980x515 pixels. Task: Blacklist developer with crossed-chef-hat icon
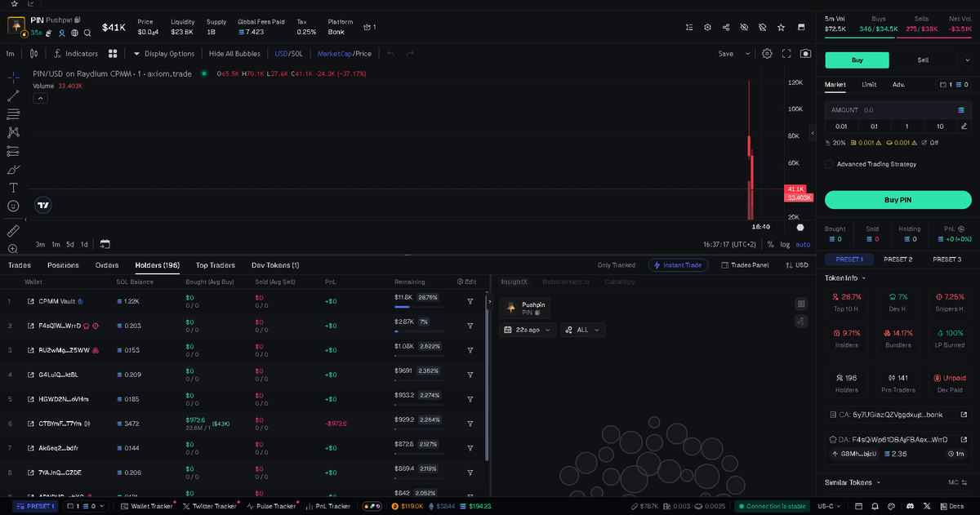(762, 27)
